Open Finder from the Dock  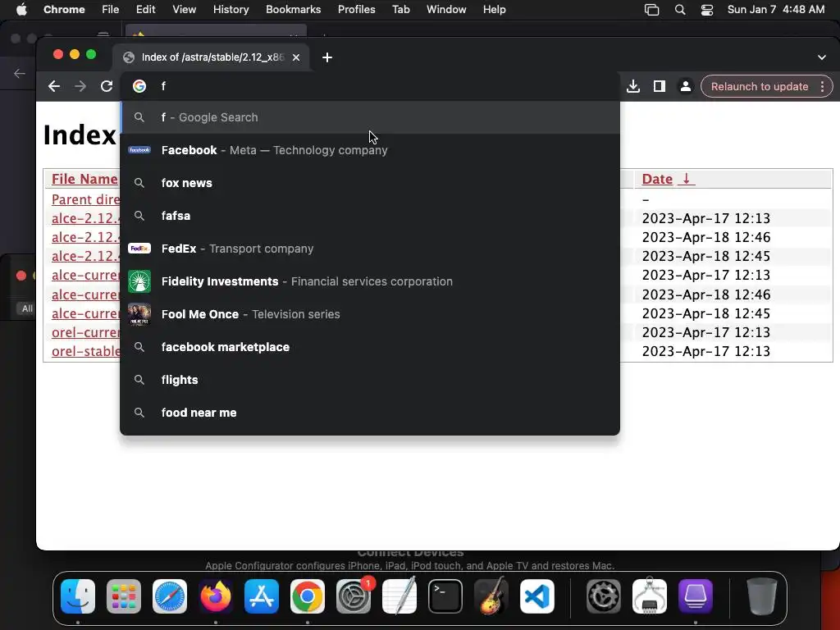pos(78,596)
